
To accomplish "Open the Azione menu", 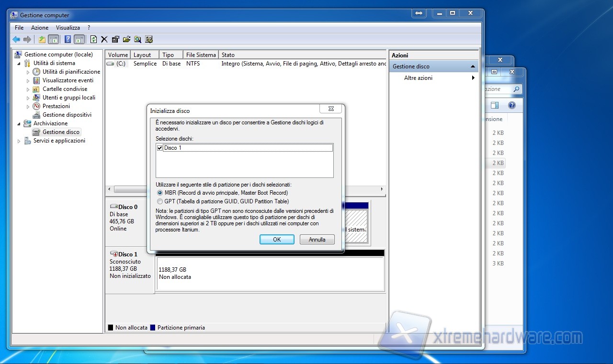I will [40, 28].
